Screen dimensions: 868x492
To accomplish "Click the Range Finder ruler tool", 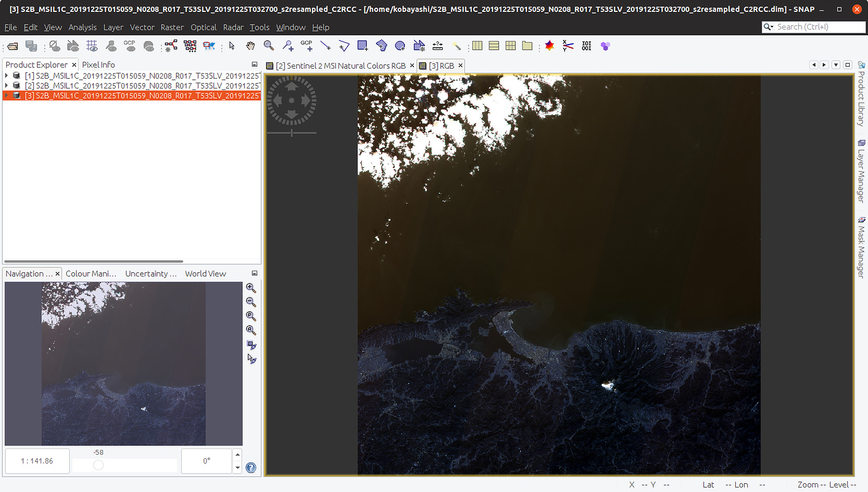I will pos(438,46).
